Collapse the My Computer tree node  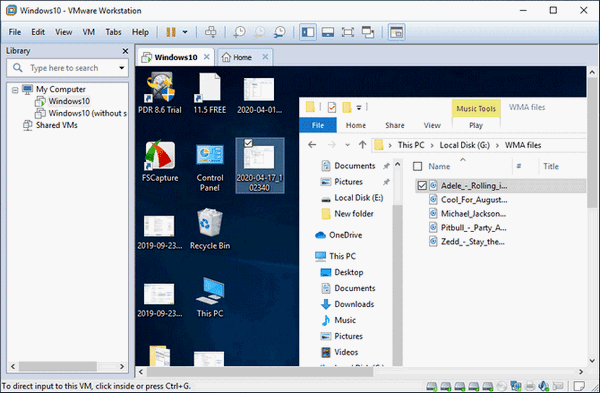(x=15, y=90)
